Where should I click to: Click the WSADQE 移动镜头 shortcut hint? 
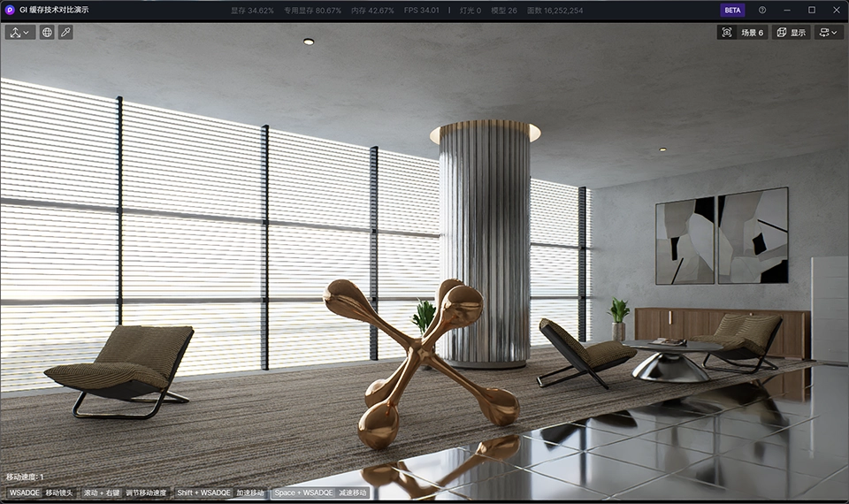pos(42,493)
